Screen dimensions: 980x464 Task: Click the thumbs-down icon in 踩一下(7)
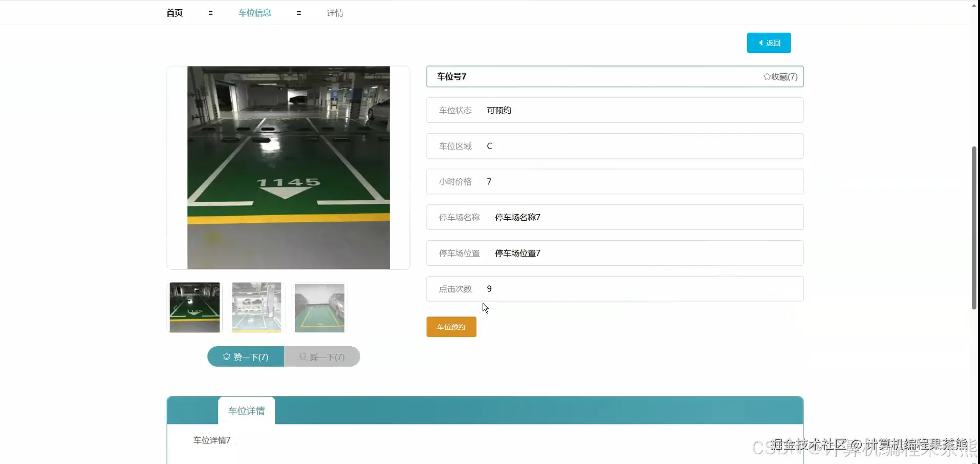[303, 357]
